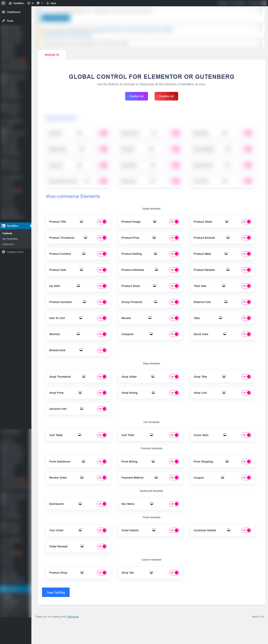268x644 pixels.
Task: Click the Dashboard gauge icon in sidebar
Action: 4,12
